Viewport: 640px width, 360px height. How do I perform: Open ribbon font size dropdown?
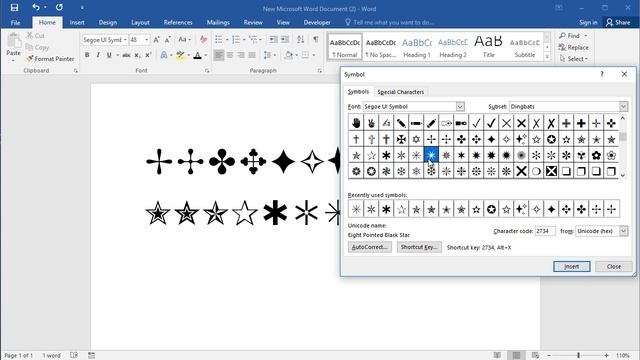click(x=147, y=40)
